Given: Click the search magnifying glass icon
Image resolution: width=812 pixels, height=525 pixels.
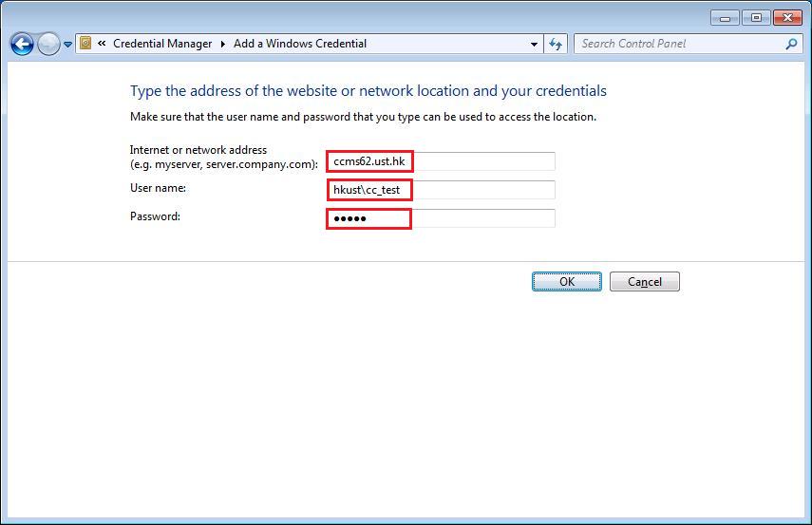Looking at the screenshot, I should tap(791, 44).
